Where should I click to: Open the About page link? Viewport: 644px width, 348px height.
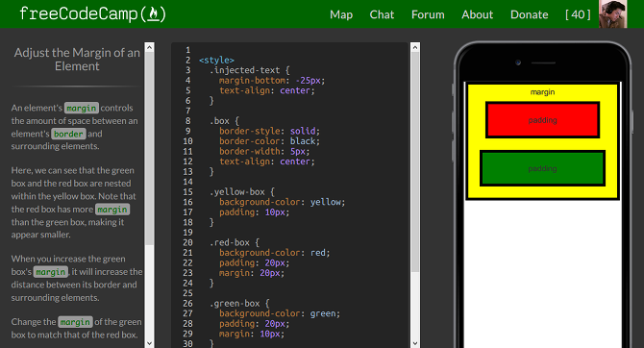pos(478,14)
